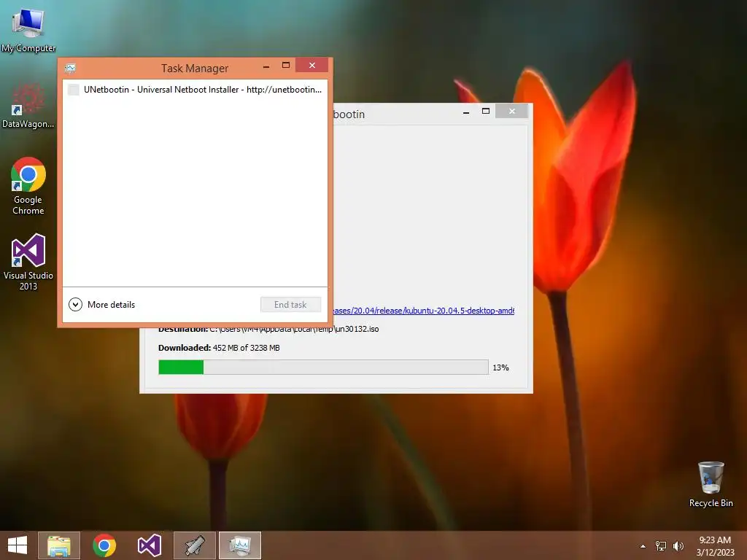Image resolution: width=747 pixels, height=560 pixels.
Task: Open File Explorer from taskbar
Action: pyautogui.click(x=58, y=545)
